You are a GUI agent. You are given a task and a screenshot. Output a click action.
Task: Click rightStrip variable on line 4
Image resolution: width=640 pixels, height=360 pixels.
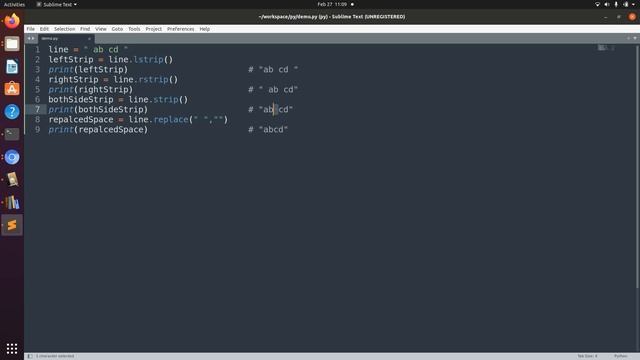click(73, 80)
